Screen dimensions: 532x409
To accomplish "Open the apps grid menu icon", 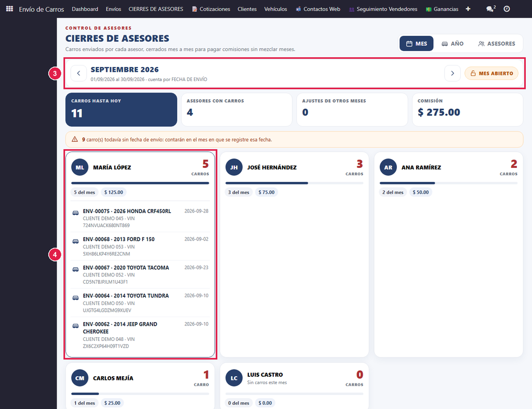I will click(9, 9).
